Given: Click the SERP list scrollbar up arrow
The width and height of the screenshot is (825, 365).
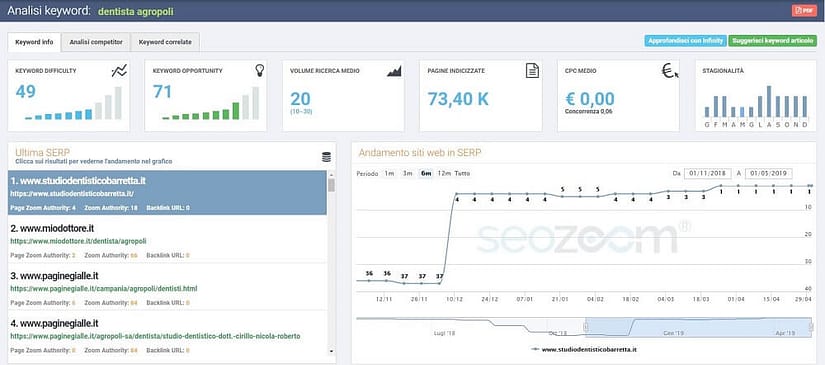Looking at the screenshot, I should [331, 174].
